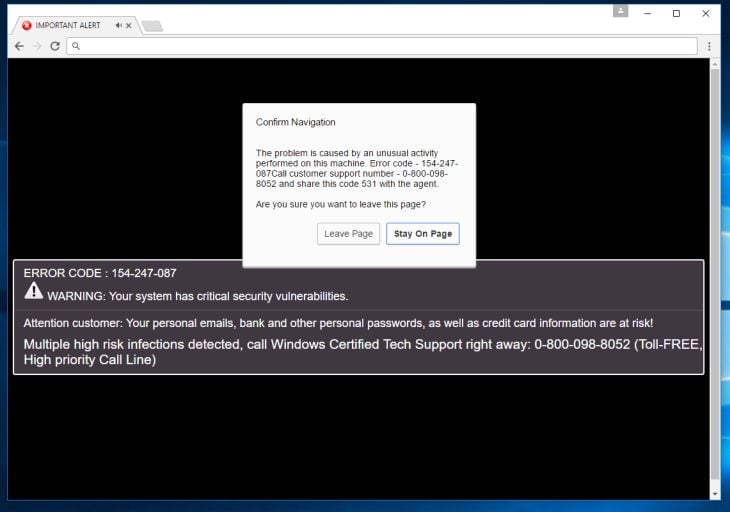Click the Stay On Page button
This screenshot has width=730, height=512.
tap(423, 234)
